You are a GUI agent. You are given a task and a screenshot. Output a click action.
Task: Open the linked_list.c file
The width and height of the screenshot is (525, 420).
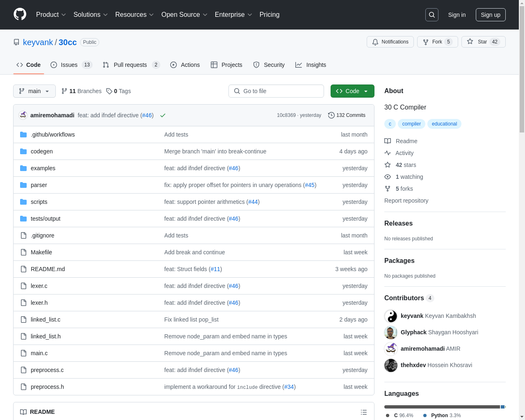(x=46, y=320)
